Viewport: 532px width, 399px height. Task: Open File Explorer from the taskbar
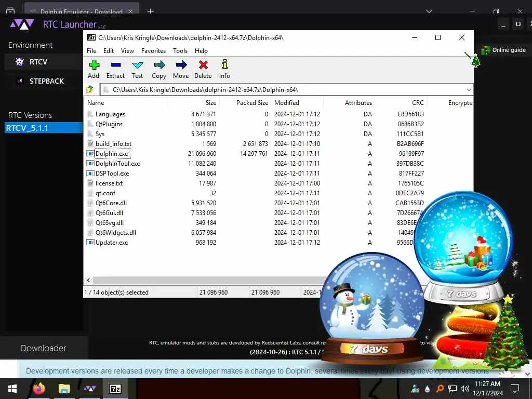point(64,389)
